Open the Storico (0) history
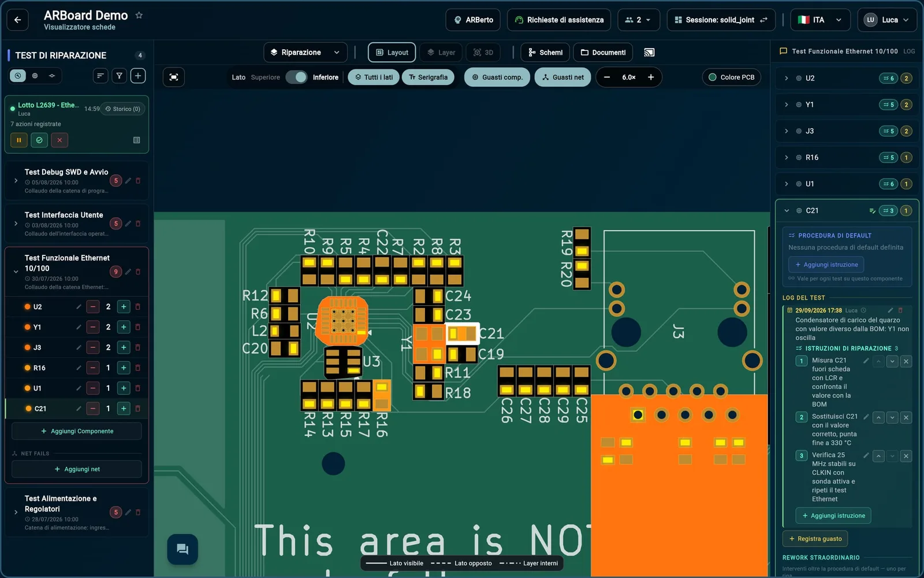This screenshot has width=924, height=578. tap(123, 109)
